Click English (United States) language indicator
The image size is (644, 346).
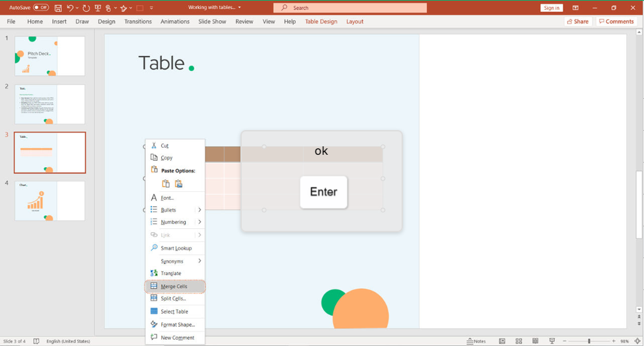tap(68, 341)
